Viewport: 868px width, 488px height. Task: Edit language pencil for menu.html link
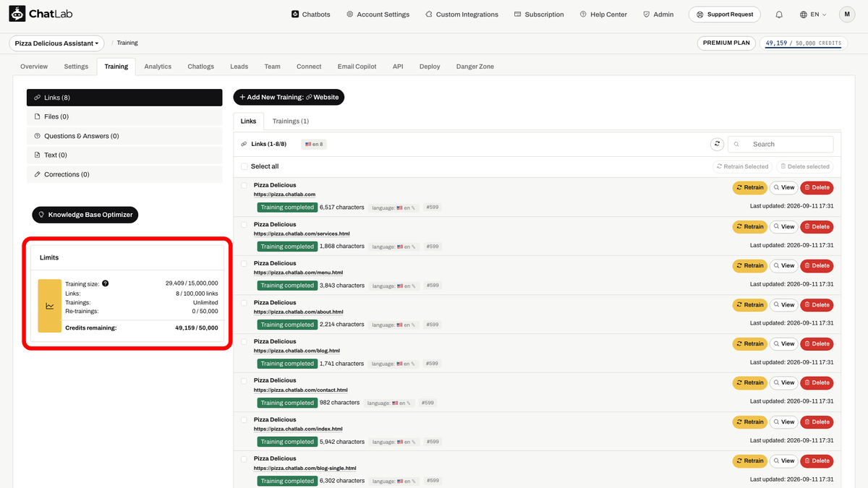[414, 286]
